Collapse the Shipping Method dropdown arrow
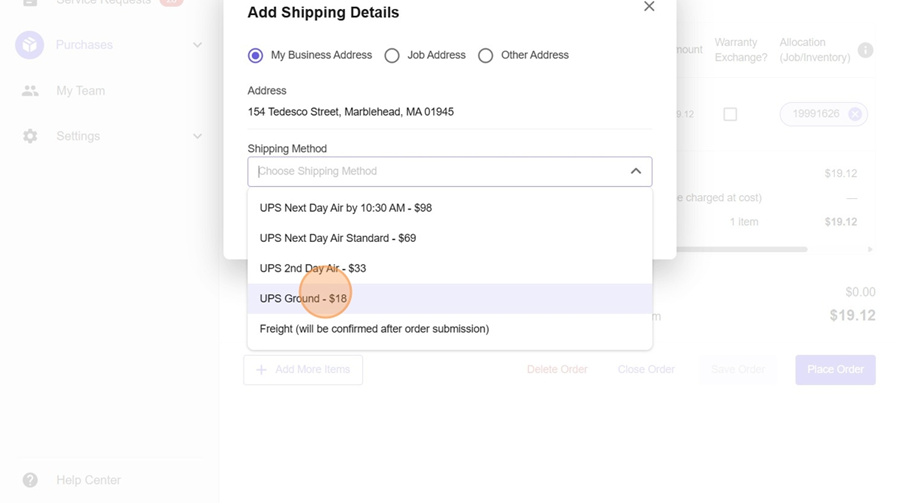This screenshot has width=900, height=503. tap(635, 171)
